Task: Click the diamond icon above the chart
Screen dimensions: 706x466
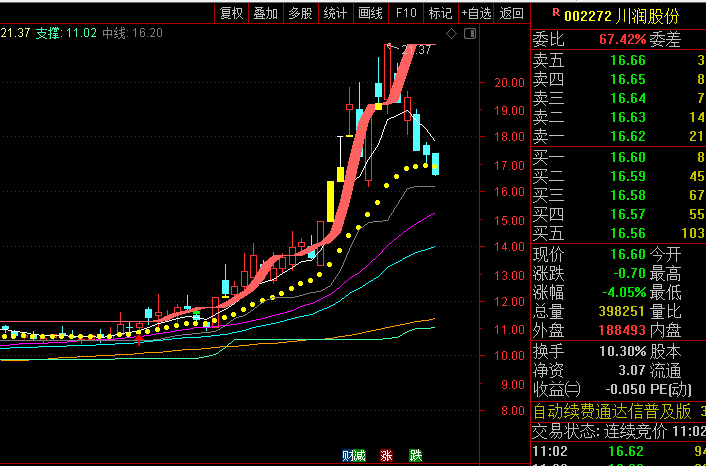Action: (452, 34)
